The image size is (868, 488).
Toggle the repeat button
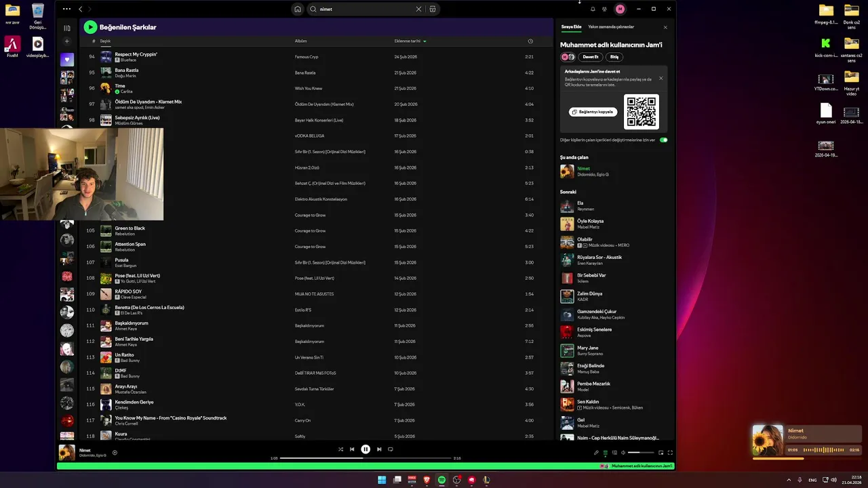tap(391, 449)
